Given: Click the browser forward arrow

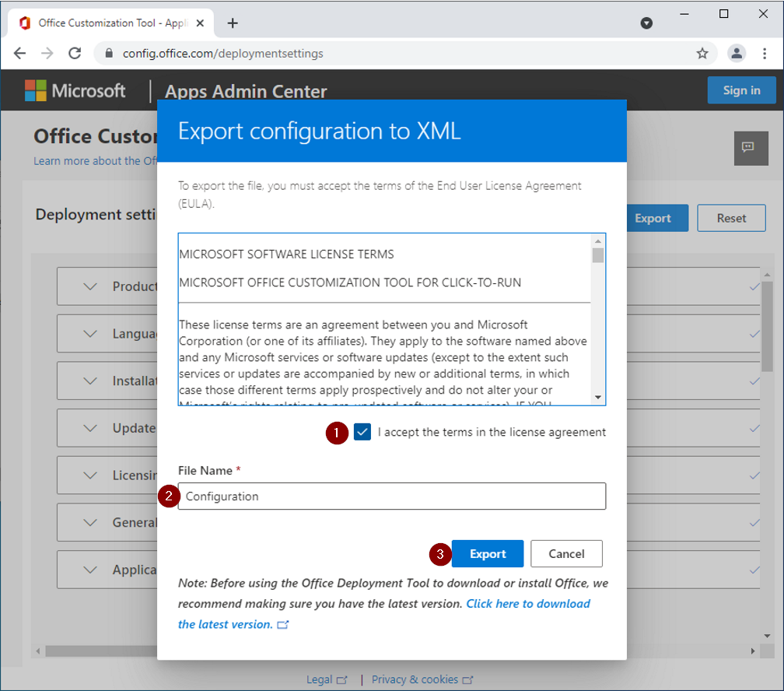Looking at the screenshot, I should pyautogui.click(x=47, y=53).
